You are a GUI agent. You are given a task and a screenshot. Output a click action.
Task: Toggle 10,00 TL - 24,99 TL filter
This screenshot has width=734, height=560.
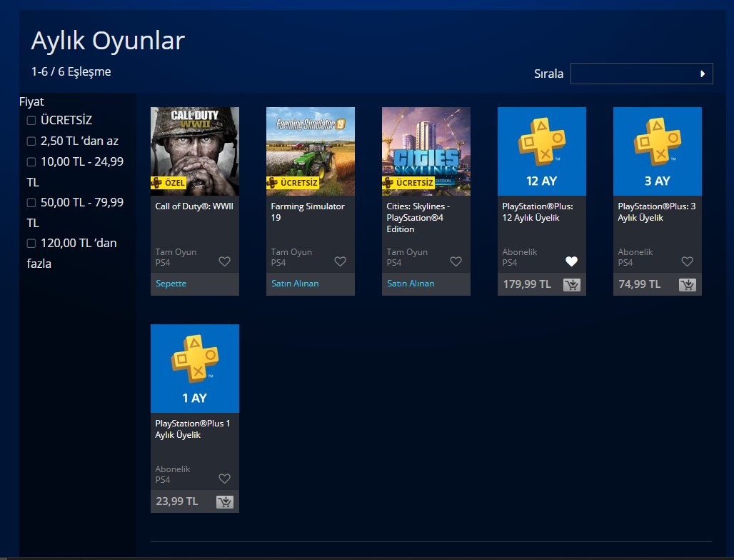click(31, 161)
